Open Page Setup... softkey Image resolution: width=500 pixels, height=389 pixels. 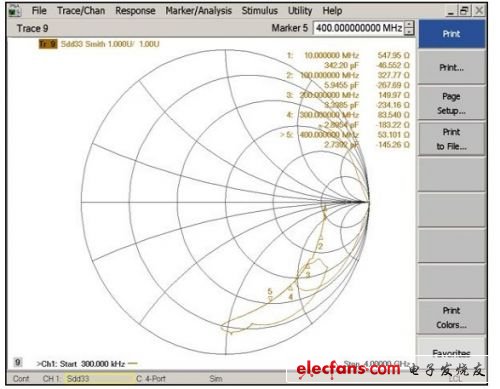coord(452,103)
